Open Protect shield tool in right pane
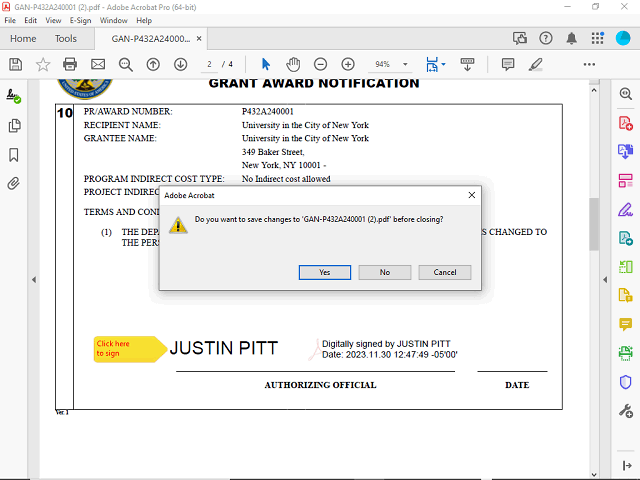Screen dimensions: 640x480 (625, 382)
